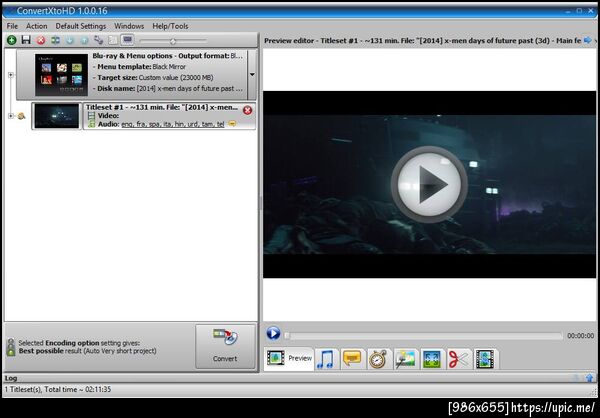Image resolution: width=600 pixels, height=418 pixels.
Task: Click the green Add file toolbar icon
Action: click(x=11, y=40)
